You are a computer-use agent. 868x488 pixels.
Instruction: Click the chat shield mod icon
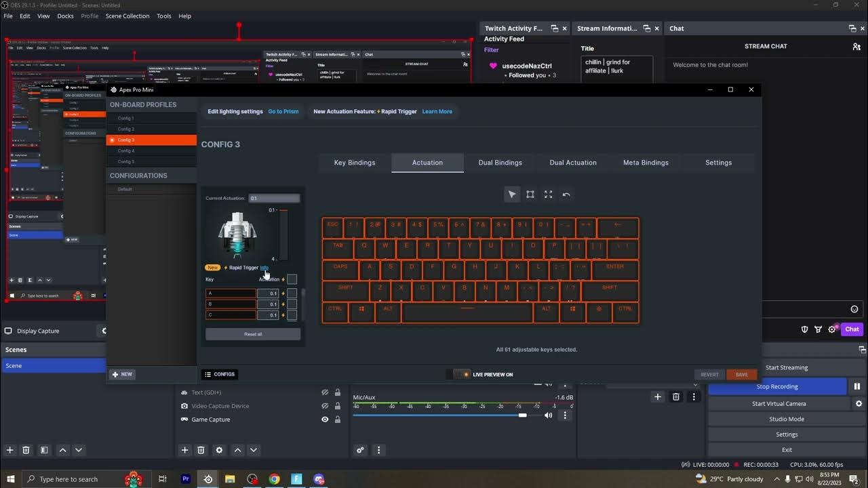[805, 329]
